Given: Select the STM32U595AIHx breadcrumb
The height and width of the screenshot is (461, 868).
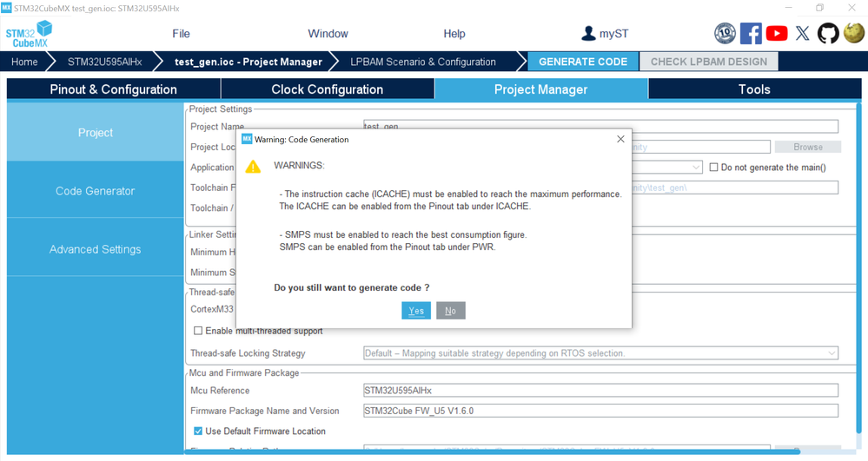Looking at the screenshot, I should click(104, 62).
